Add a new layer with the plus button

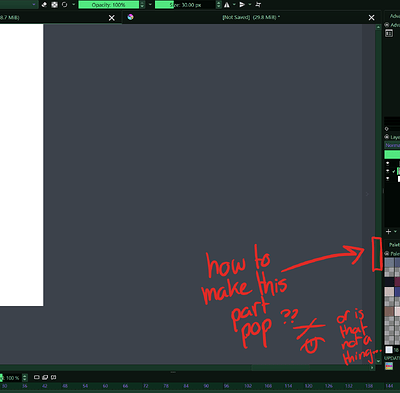(388, 231)
